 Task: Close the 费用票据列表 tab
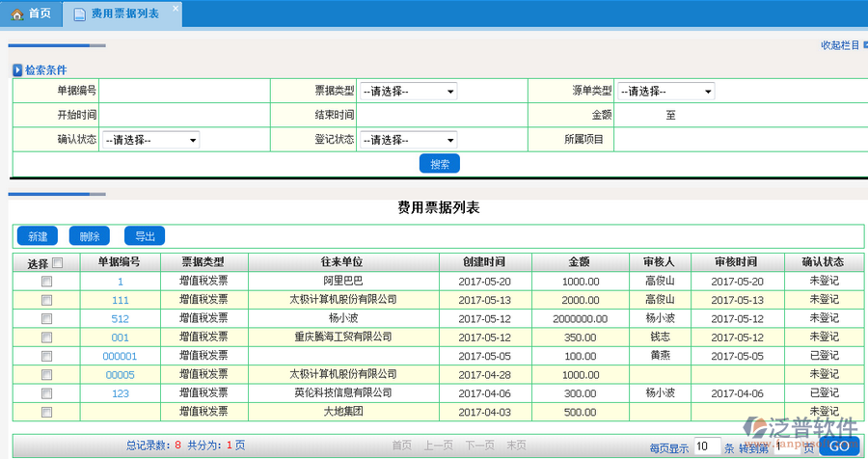(x=175, y=8)
